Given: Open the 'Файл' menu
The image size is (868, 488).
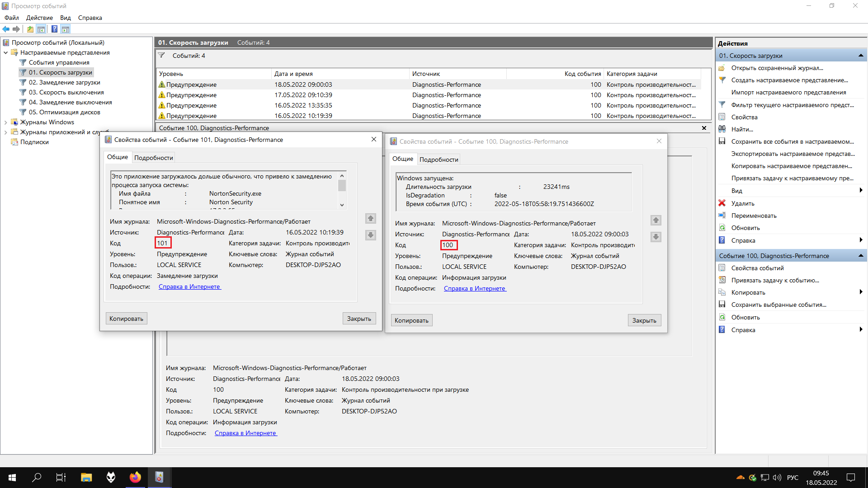Looking at the screenshot, I should pyautogui.click(x=12, y=18).
